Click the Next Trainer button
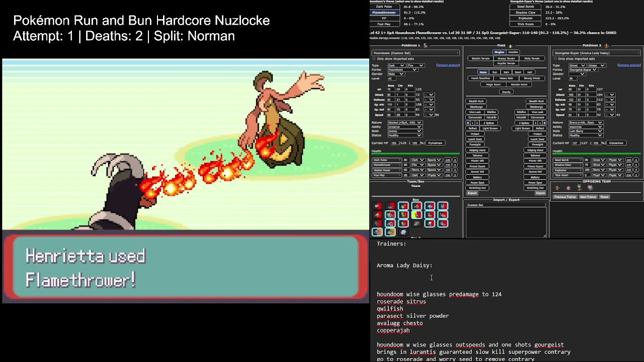The image size is (644, 362). tap(588, 197)
